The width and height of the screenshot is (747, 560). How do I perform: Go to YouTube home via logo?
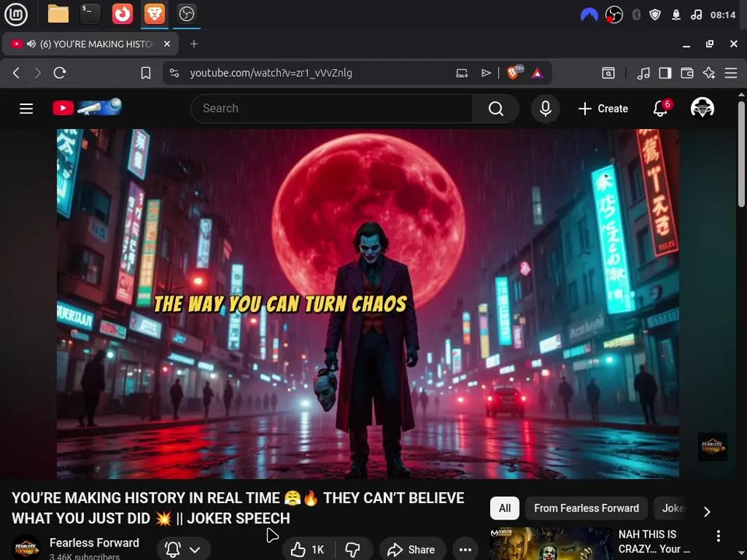point(86,107)
